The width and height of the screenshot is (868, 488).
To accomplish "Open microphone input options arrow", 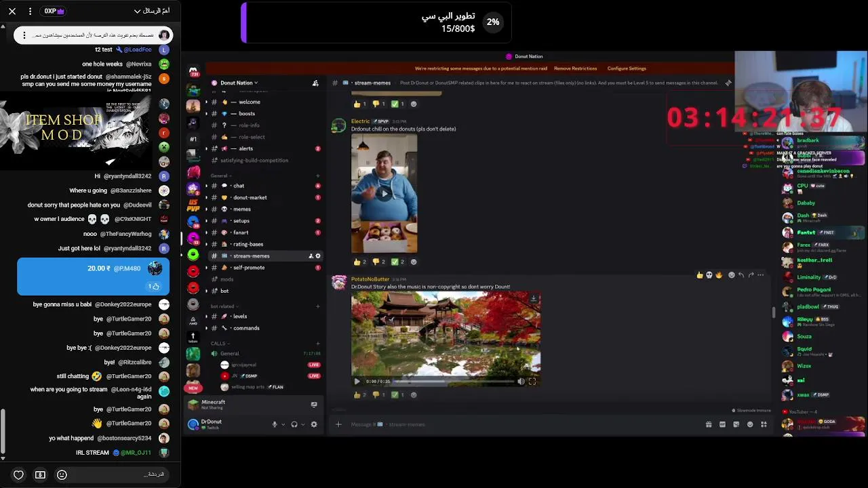I will click(282, 424).
